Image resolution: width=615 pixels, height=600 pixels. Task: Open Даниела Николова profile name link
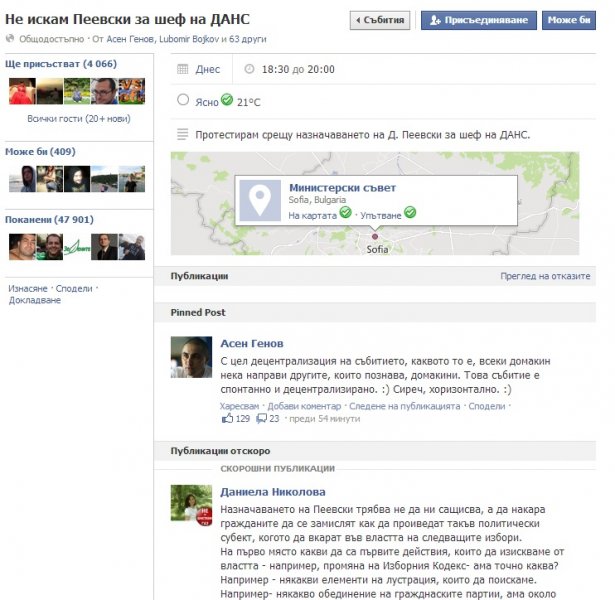273,492
